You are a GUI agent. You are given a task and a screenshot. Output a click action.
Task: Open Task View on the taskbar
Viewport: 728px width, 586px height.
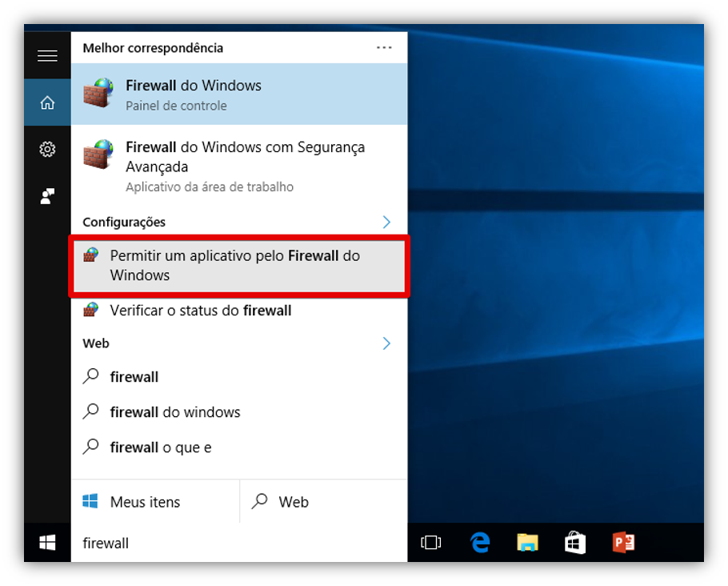coord(431,542)
